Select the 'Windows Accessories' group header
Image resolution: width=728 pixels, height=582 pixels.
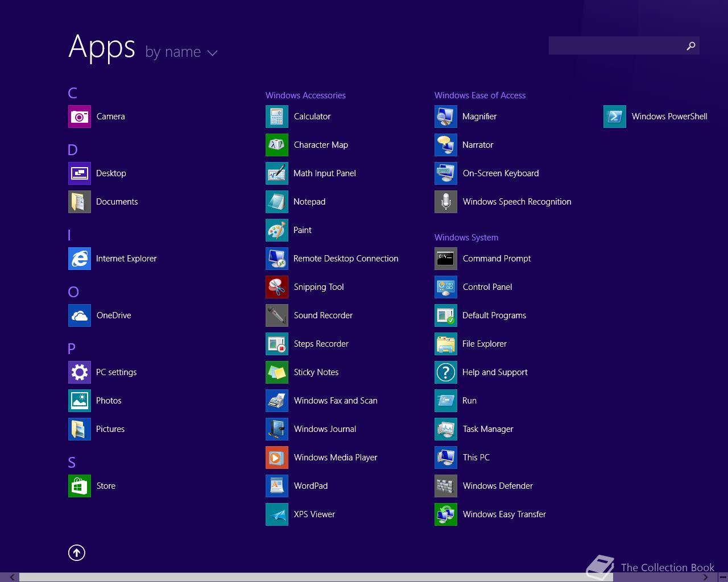305,95
